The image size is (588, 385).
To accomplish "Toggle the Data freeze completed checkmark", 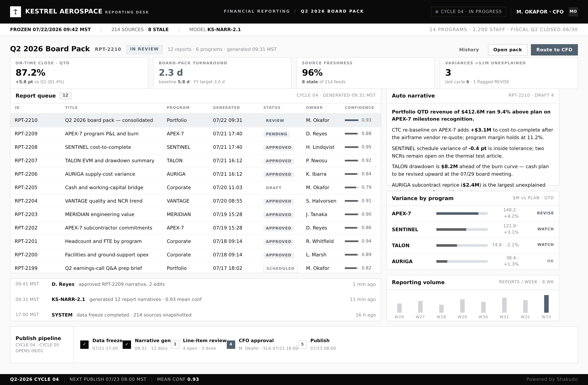I will [84, 344].
